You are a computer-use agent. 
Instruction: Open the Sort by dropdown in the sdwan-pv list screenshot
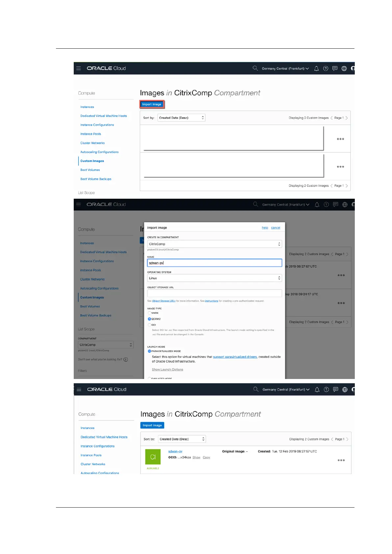coord(182,439)
